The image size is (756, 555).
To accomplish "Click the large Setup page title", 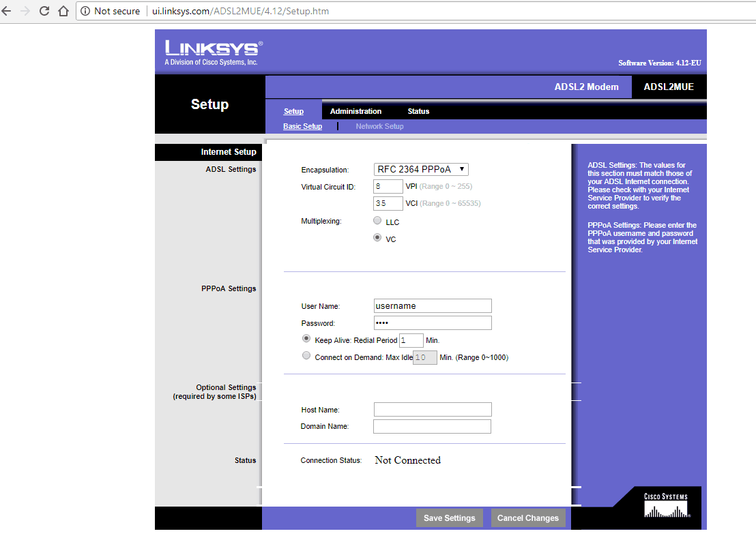I will tap(209, 104).
